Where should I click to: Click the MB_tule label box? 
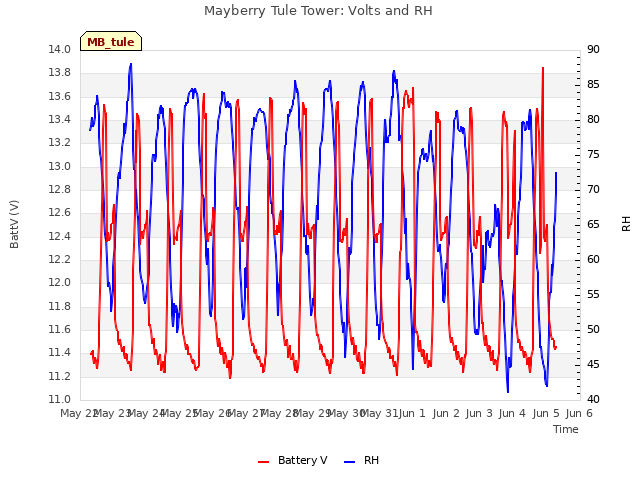(x=111, y=42)
